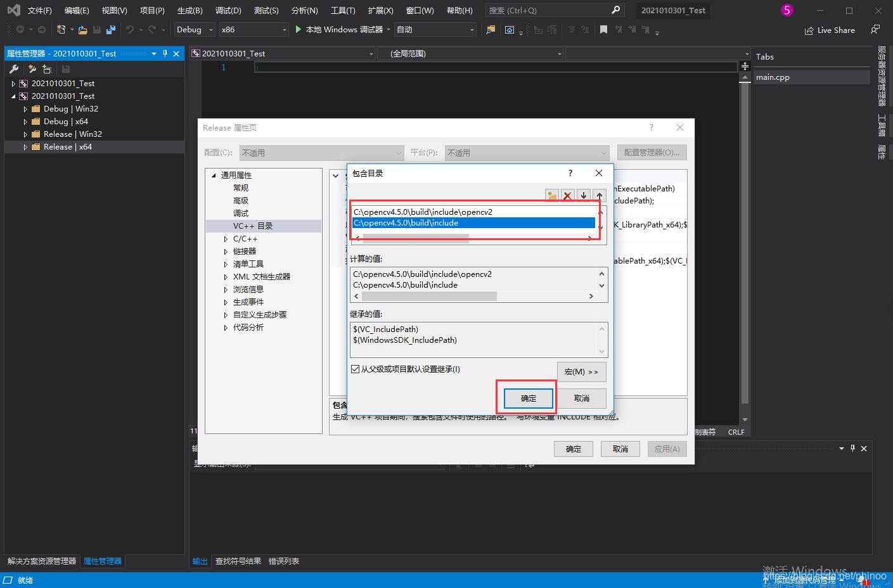Click the redo toolbar icon
Screen dimensions: 893x588
pyautogui.click(x=152, y=30)
